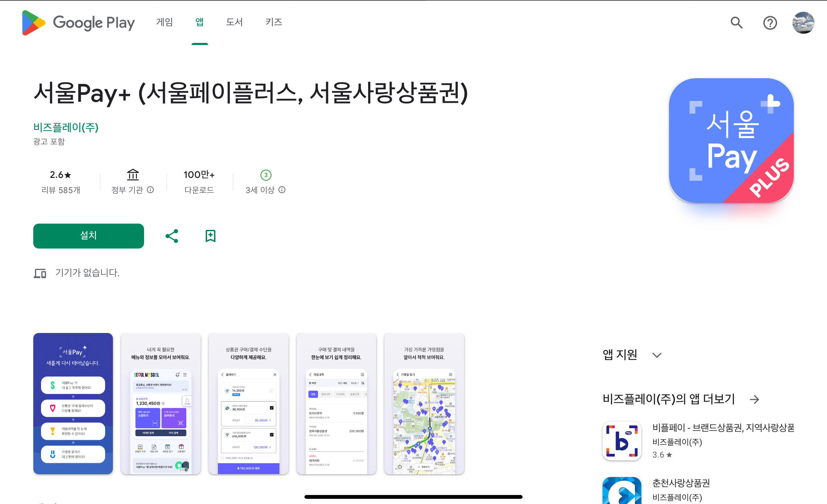Open the 비플페이 app icon

(x=622, y=441)
